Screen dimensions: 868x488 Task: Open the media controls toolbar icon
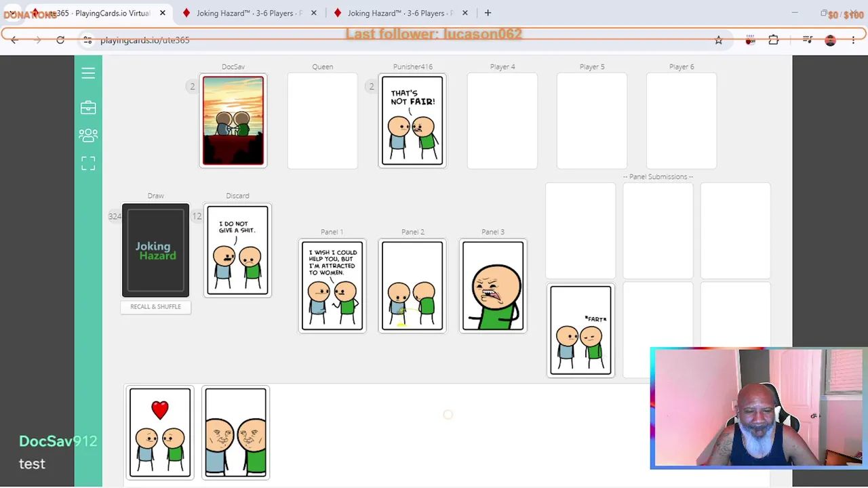coord(807,40)
